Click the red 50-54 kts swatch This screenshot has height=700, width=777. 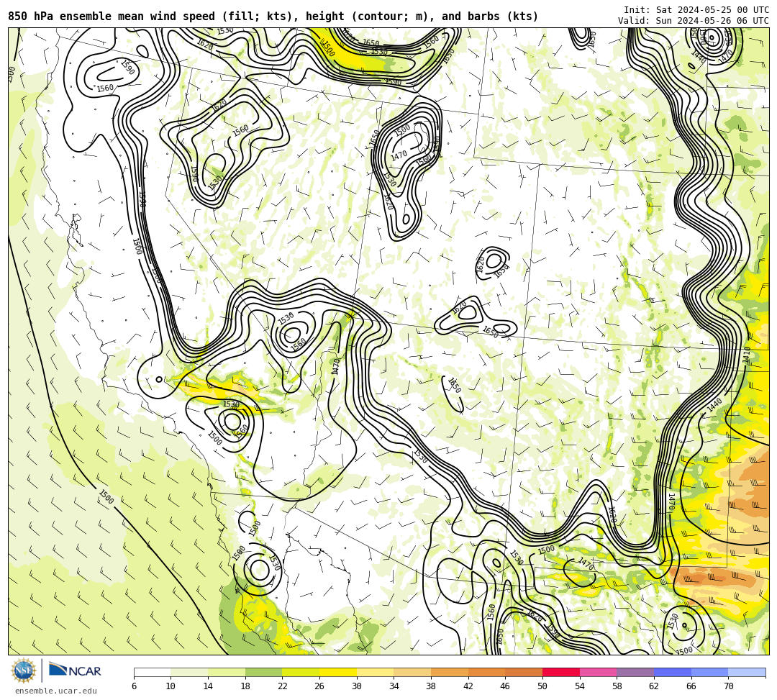561,672
